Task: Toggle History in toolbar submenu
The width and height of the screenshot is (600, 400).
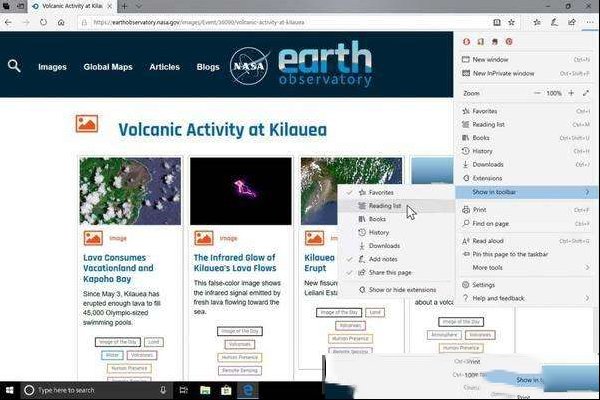Action: pos(396,232)
